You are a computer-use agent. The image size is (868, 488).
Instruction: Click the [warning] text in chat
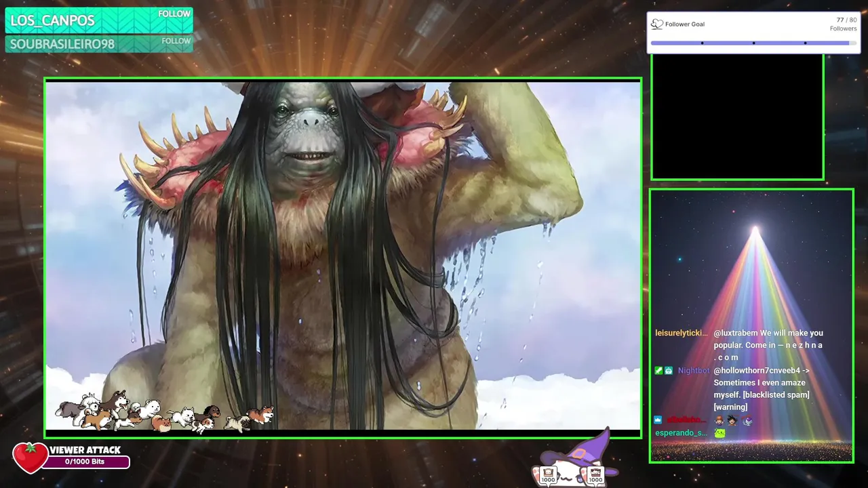[730, 407]
